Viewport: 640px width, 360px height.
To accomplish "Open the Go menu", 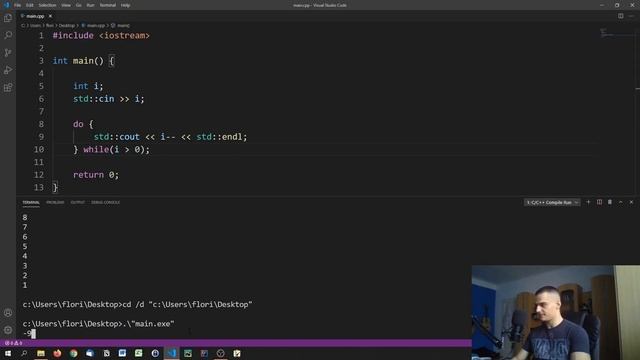I will point(78,5).
